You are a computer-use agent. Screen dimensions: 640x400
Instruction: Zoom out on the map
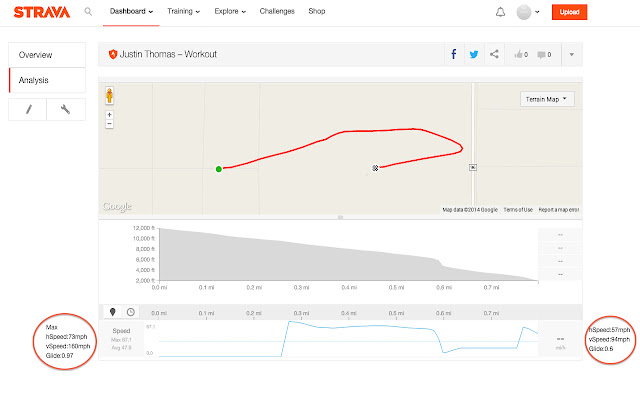click(x=109, y=124)
